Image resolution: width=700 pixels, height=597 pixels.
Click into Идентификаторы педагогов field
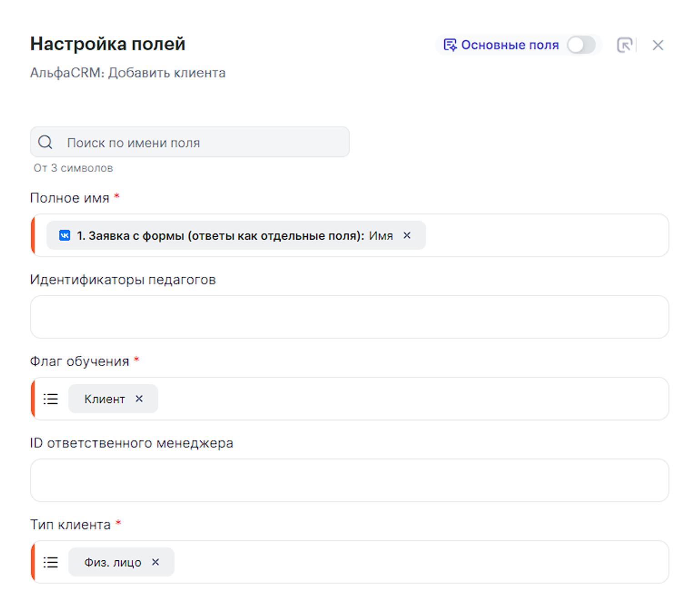tap(349, 317)
